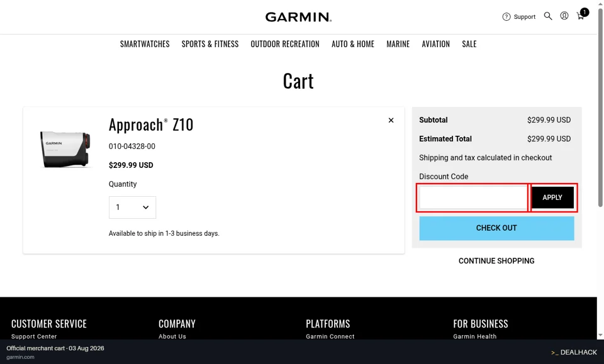Viewport: 604px width, 364px height.
Task: Open the Sale menu
Action: click(469, 44)
